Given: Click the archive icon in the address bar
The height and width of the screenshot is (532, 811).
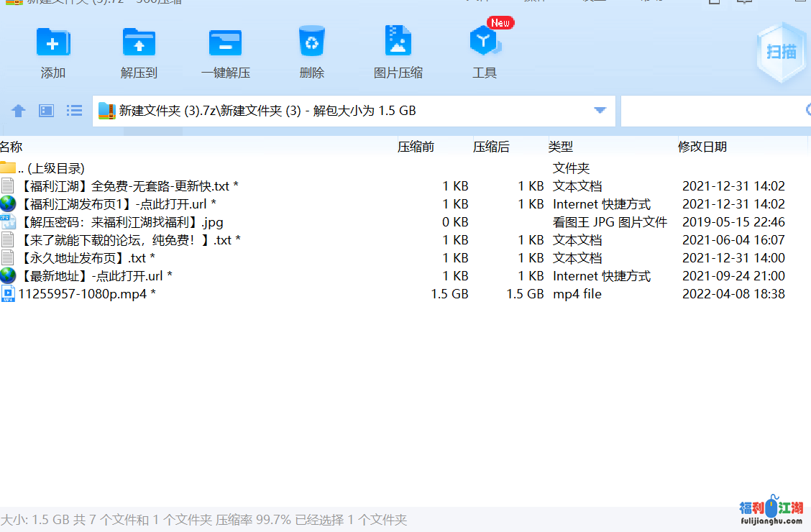Looking at the screenshot, I should pos(109,110).
